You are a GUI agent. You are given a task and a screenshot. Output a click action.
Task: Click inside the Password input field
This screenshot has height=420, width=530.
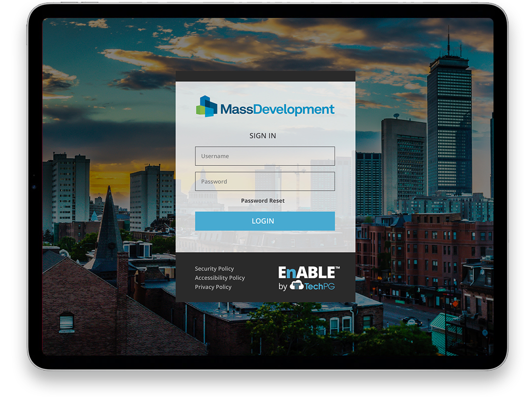pos(265,181)
